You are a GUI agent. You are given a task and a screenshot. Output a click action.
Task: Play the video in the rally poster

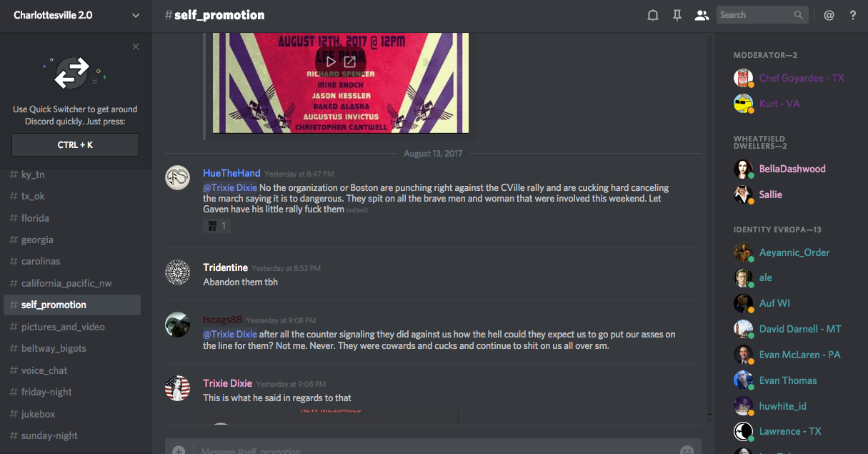click(331, 61)
